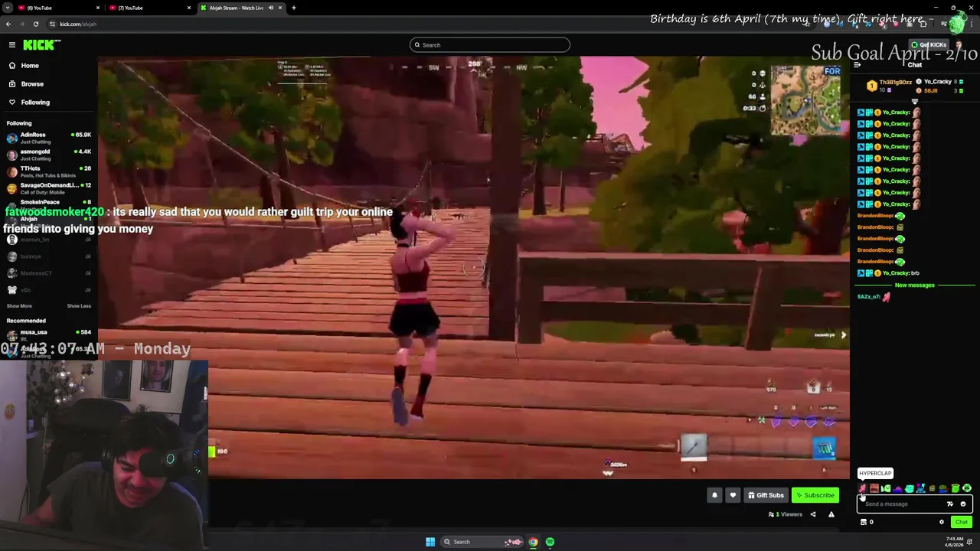
Task: Insert the blue-purple dancing emote
Action: 920,488
